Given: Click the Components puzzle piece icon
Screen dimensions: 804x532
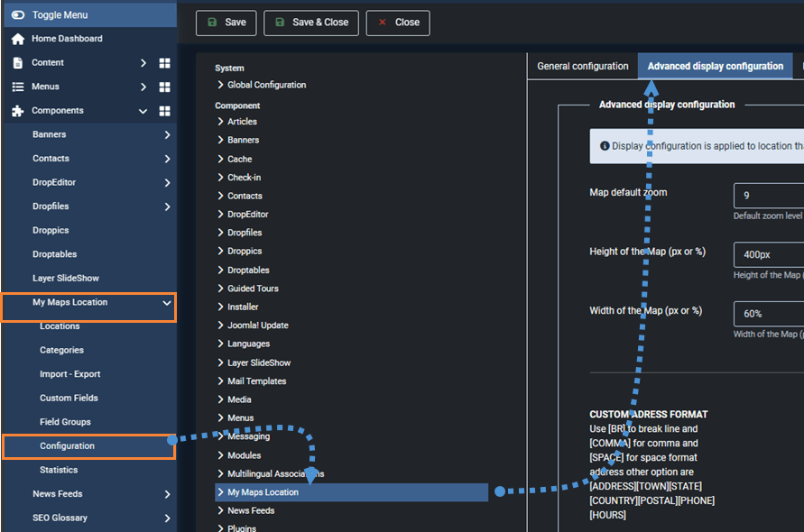Looking at the screenshot, I should pos(18,111).
